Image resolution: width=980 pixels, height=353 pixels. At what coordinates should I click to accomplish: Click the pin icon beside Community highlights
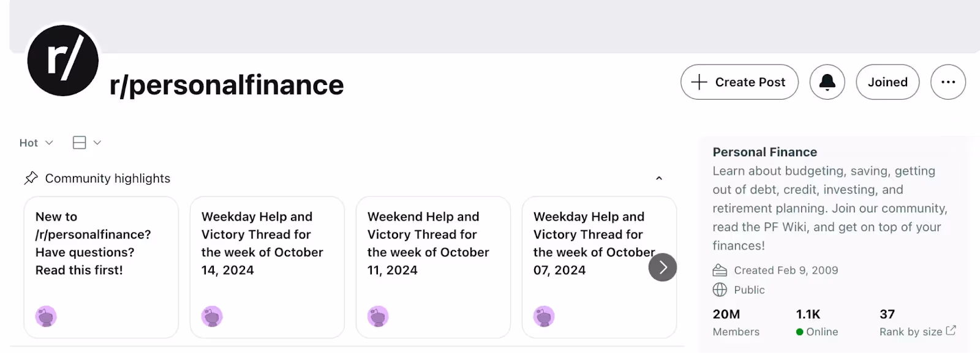tap(31, 178)
